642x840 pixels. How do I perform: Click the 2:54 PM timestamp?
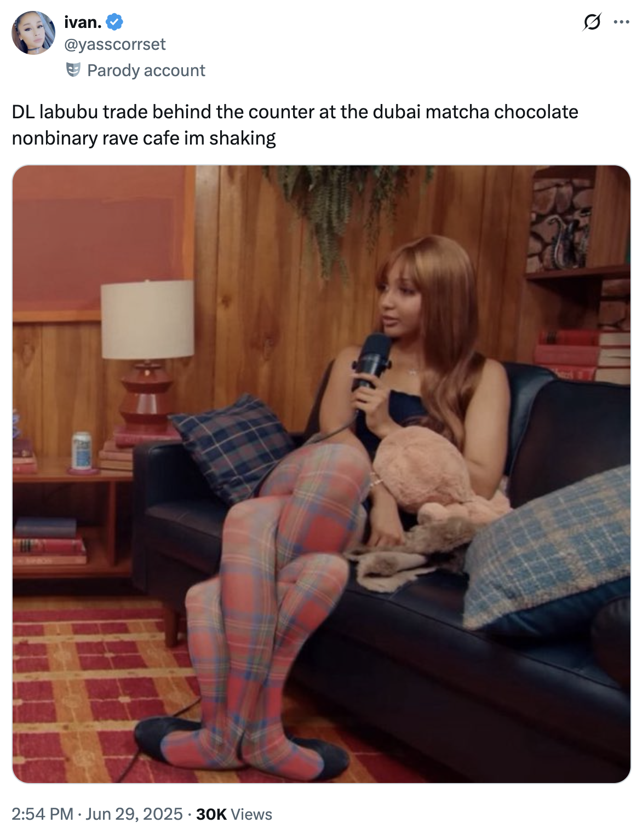(x=42, y=814)
